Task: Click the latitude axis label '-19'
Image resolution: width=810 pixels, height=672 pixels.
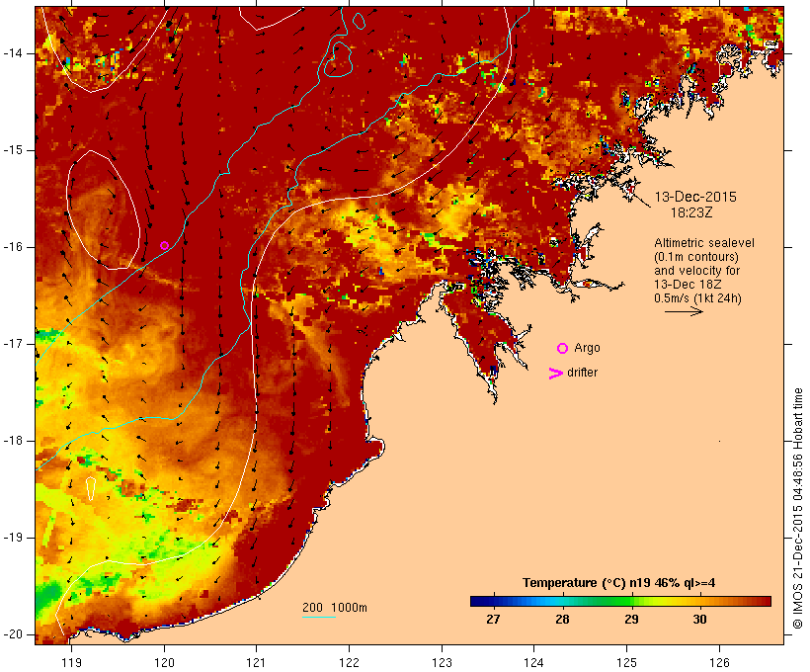Action: 13,538
